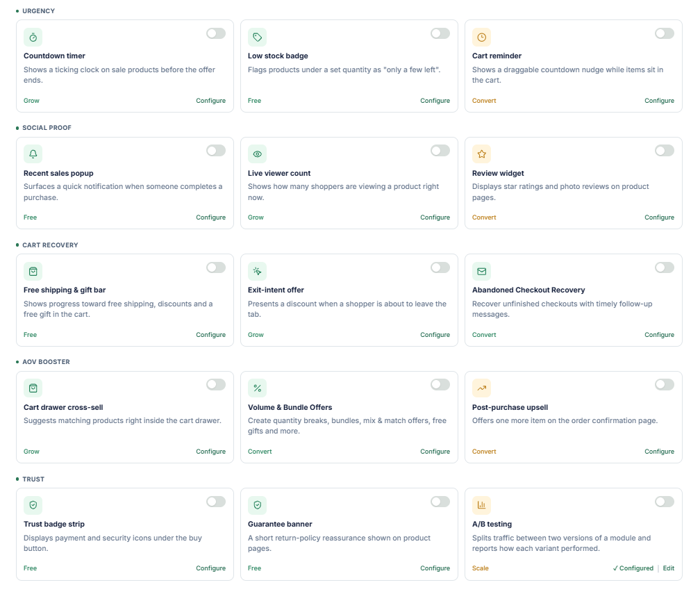The height and width of the screenshot is (594, 700).
Task: Open Configure for Recent sales popup
Action: [x=210, y=217]
